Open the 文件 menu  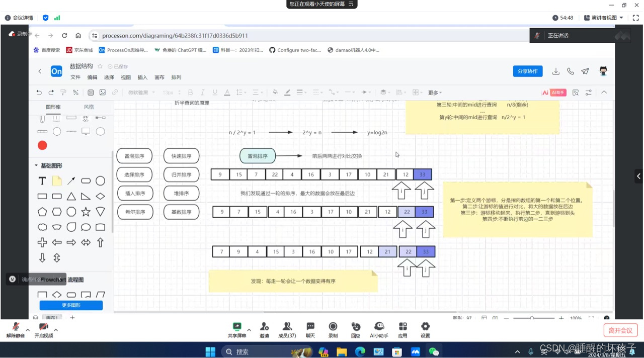click(75, 77)
